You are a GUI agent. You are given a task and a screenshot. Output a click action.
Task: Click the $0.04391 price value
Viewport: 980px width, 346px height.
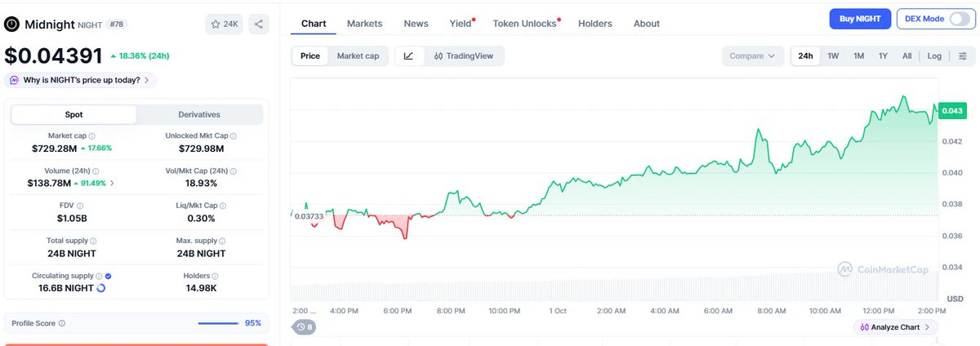(54, 55)
